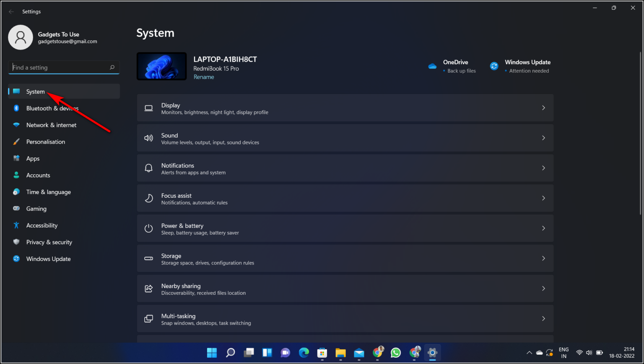Open OneDrive Back up files shortcut

point(455,66)
